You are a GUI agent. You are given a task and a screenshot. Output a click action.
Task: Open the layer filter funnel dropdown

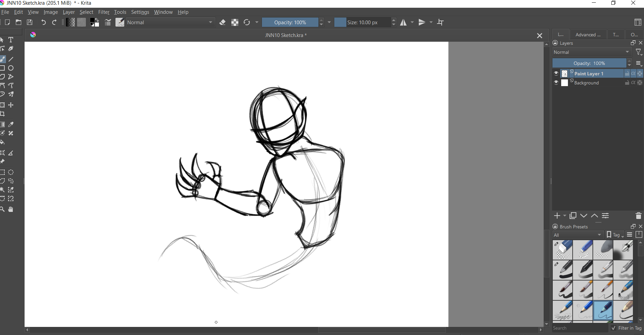[639, 52]
